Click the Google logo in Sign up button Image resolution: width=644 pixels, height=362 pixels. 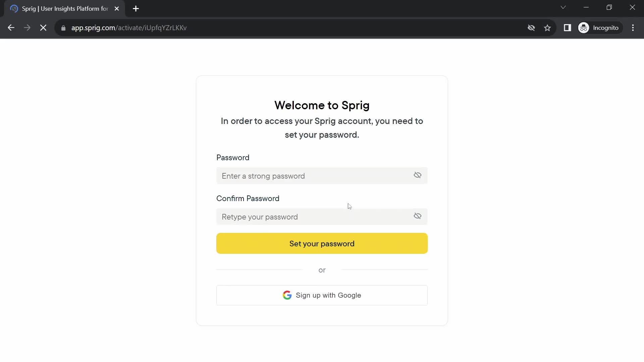point(287,295)
